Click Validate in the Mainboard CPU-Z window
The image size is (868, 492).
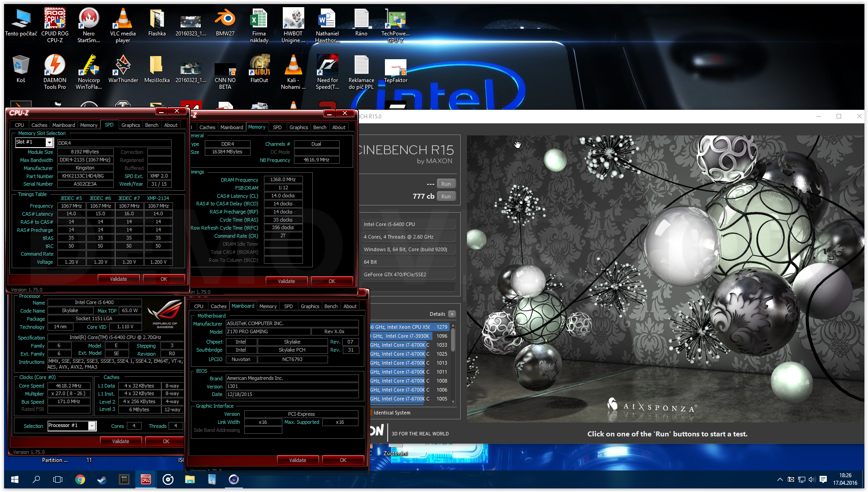(298, 460)
